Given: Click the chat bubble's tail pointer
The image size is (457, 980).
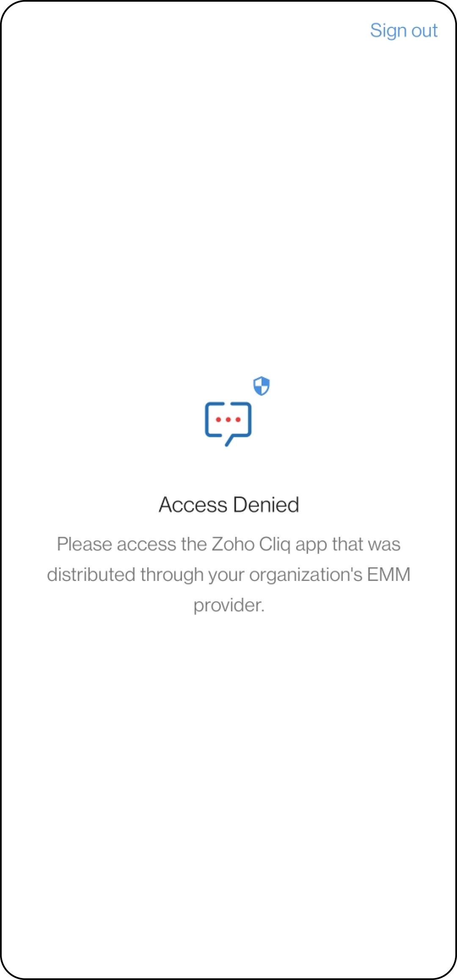Looking at the screenshot, I should pyautogui.click(x=230, y=441).
